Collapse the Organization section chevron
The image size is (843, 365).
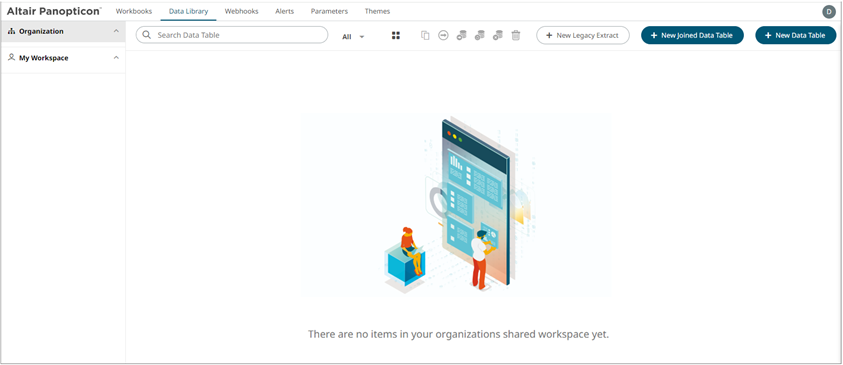tap(116, 31)
